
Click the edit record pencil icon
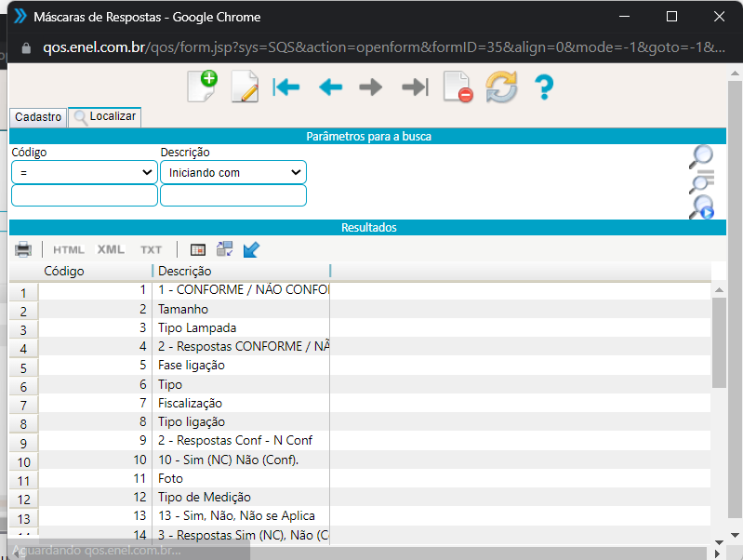pyautogui.click(x=244, y=87)
